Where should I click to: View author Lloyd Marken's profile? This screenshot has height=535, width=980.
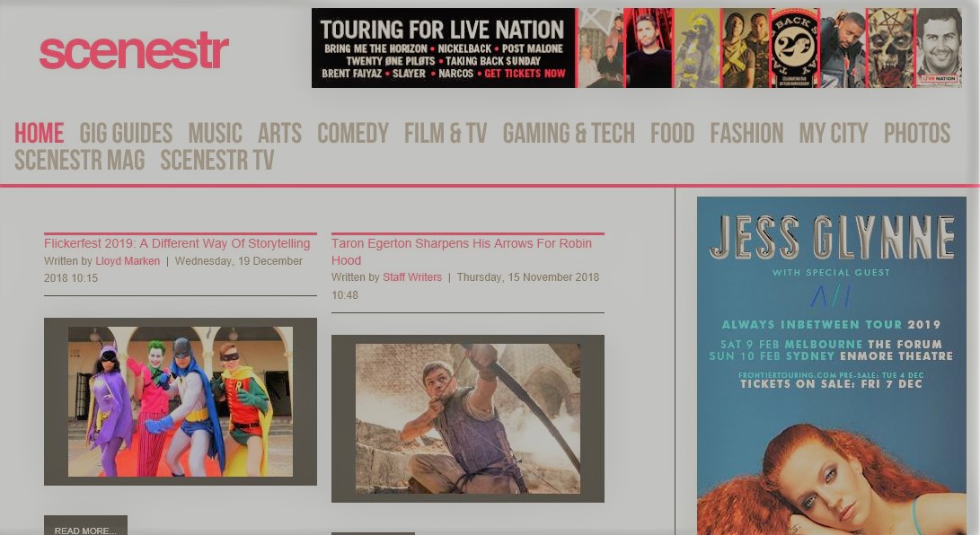click(128, 261)
